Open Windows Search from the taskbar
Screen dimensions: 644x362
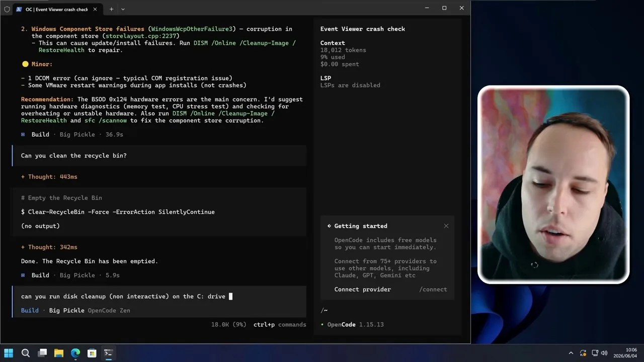(x=26, y=353)
